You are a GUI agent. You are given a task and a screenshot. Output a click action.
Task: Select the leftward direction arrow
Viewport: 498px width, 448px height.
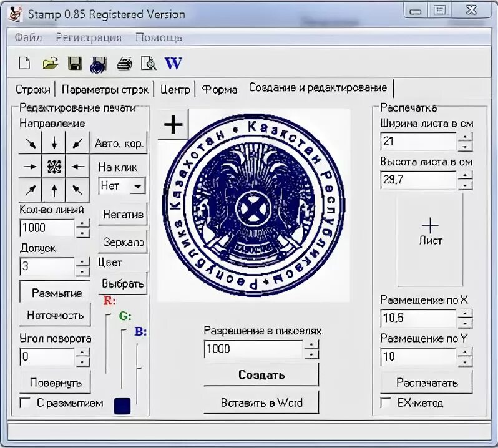click(77, 167)
